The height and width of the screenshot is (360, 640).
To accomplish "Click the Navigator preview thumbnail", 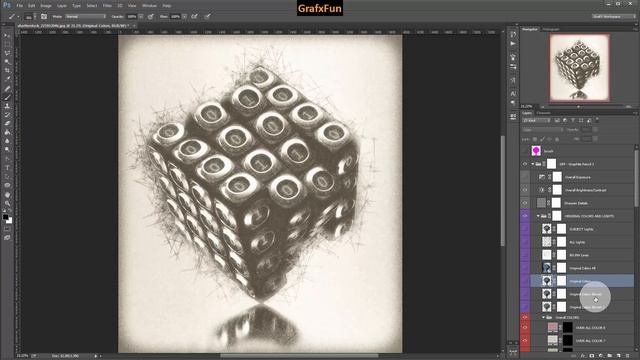I will 580,67.
